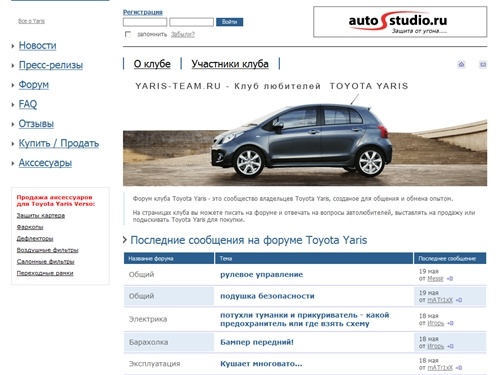Image resolution: width=500 pixels, height=375 pixels.
Task: Open Переходные рамки link
Action: 45,273
